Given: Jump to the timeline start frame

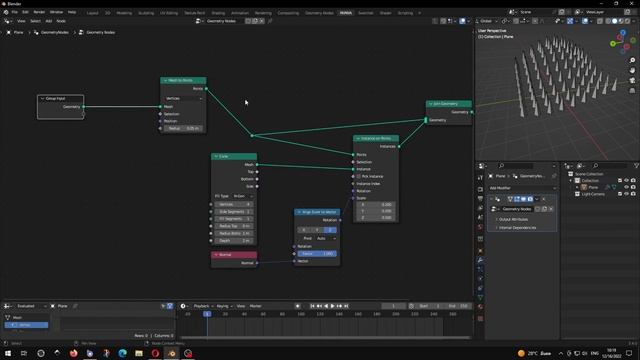Looking at the screenshot, I should [x=312, y=306].
